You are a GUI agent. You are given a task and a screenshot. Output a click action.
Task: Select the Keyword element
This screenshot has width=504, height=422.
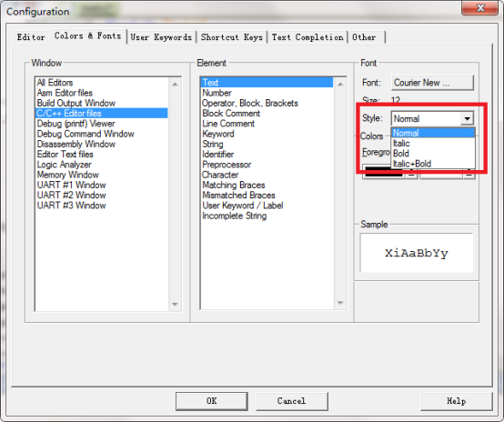(x=267, y=134)
